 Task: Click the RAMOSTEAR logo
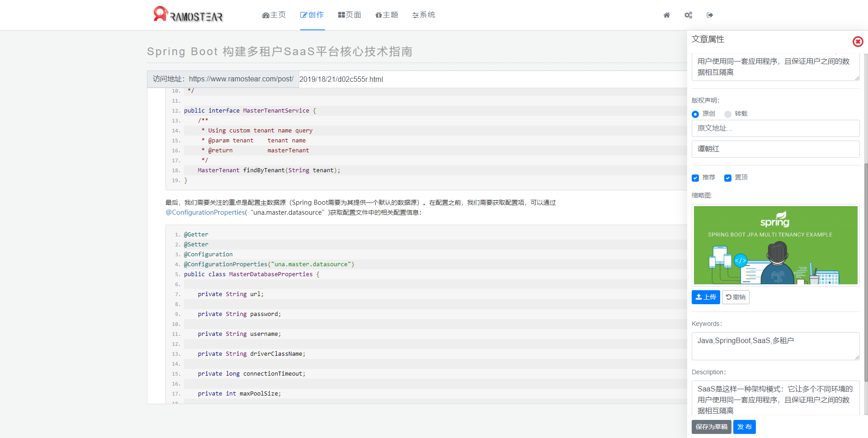coord(188,14)
